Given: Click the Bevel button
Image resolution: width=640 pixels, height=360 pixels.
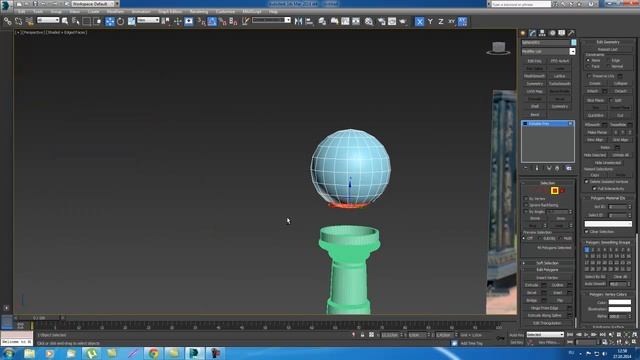Looking at the screenshot, I should click(x=532, y=293).
